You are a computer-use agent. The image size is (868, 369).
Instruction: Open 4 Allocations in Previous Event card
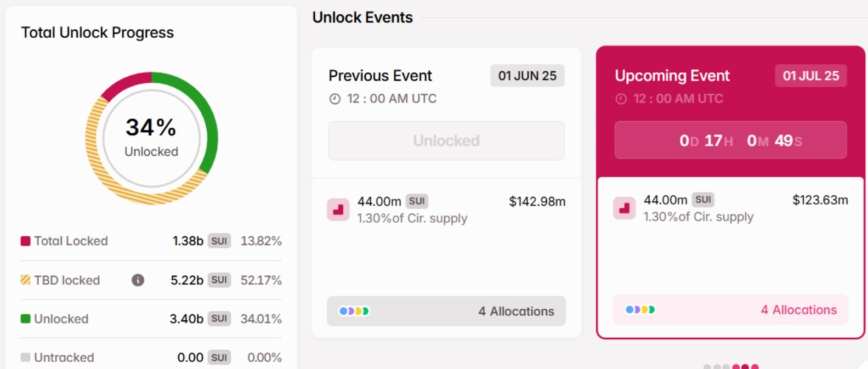pos(446,311)
